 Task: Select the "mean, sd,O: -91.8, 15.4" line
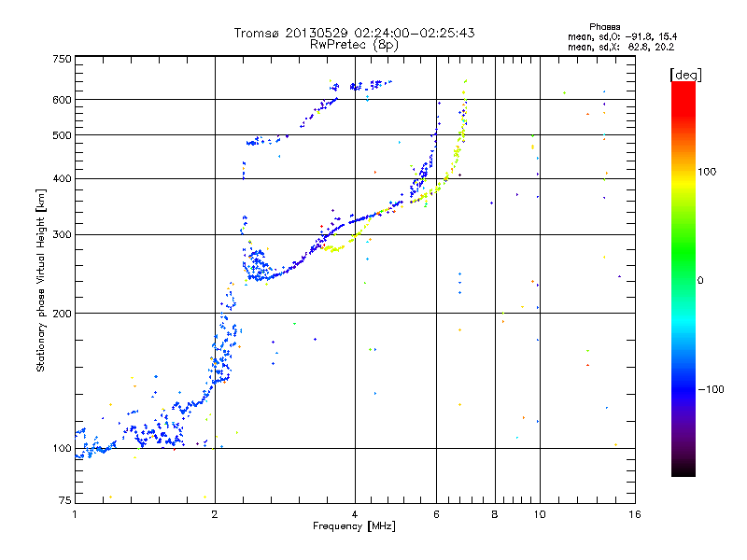(x=622, y=36)
